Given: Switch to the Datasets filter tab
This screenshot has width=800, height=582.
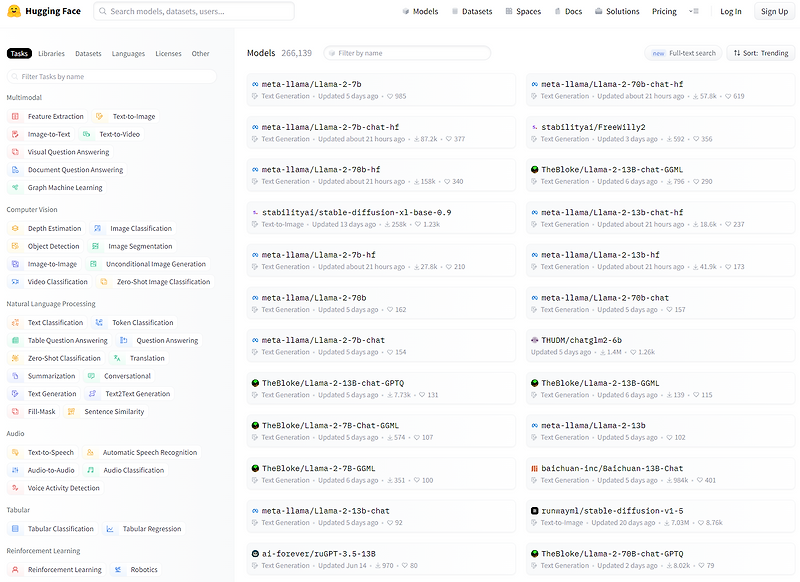Looking at the screenshot, I should (88, 54).
